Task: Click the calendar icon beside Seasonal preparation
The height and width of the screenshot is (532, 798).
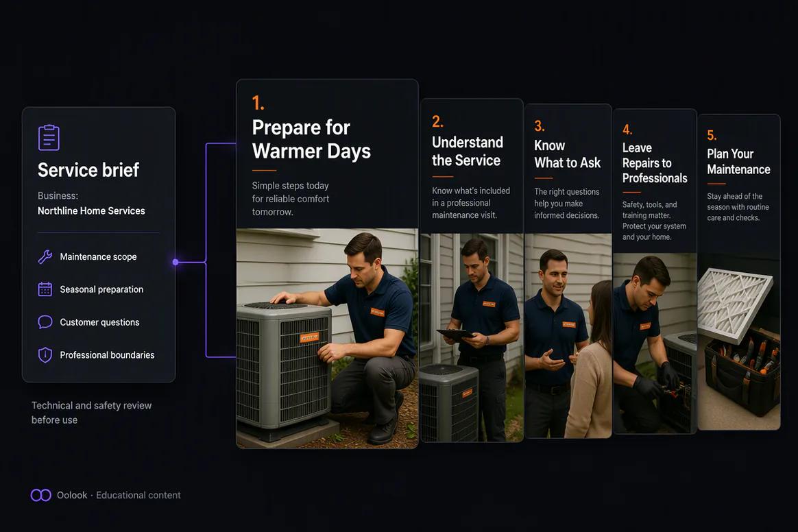Action: tap(45, 289)
